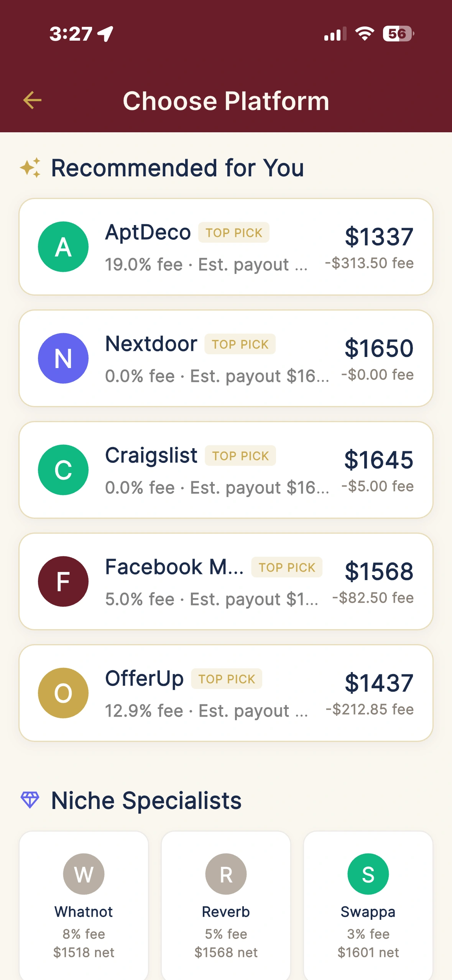The image size is (452, 980).
Task: Tap the Nextdoor purple N avatar
Action: pyautogui.click(x=63, y=358)
